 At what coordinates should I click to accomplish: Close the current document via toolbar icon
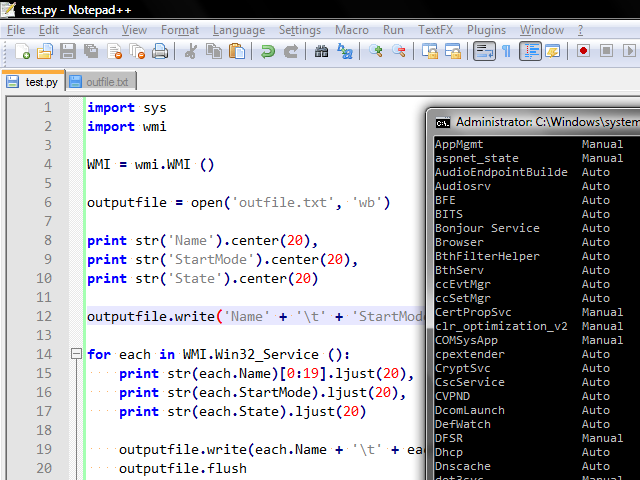pyautogui.click(x=114, y=51)
